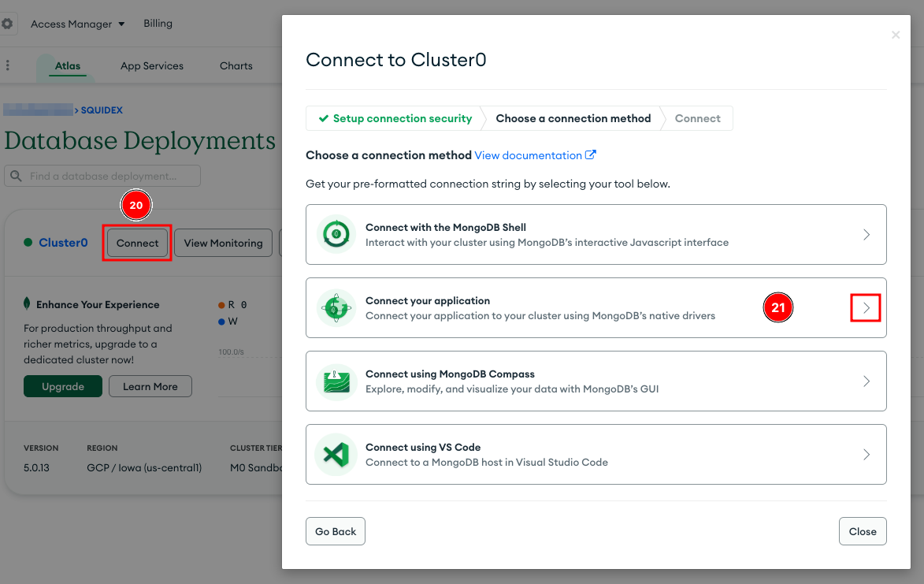Open the SQUIDEX project breadcrumb link
This screenshot has width=924, height=584.
point(102,110)
